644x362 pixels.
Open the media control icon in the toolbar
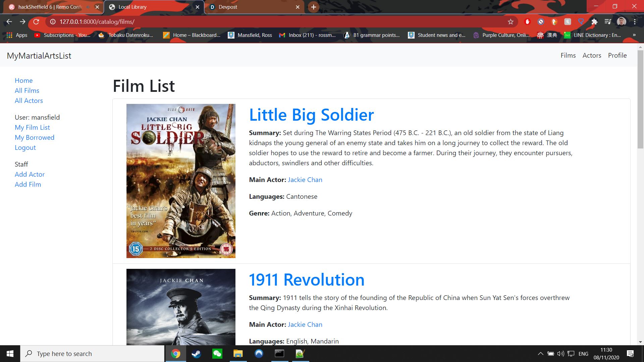pos(608,22)
